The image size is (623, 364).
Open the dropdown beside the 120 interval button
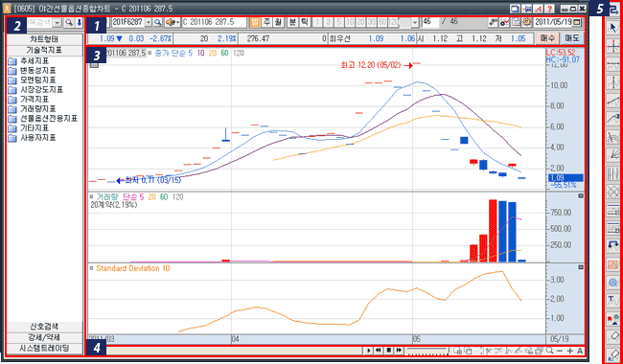[x=415, y=22]
